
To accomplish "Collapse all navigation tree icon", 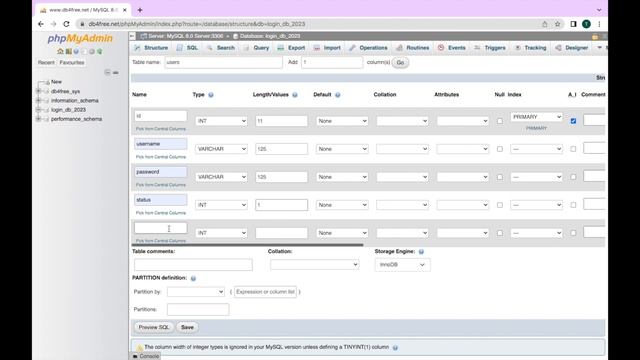I will (107, 72).
